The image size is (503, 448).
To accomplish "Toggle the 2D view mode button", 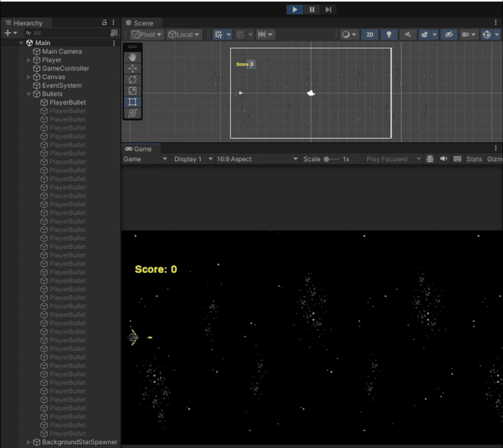I will pyautogui.click(x=369, y=34).
